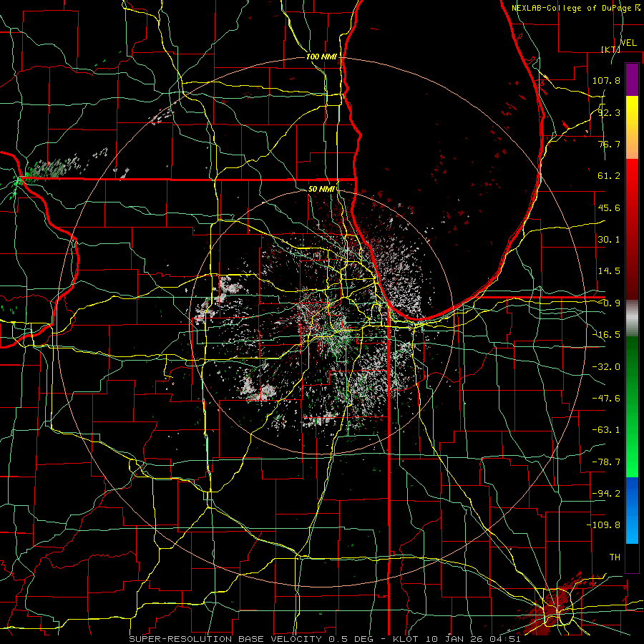The width and height of the screenshot is (644, 644).
Task: Click the [KT] units label
Action: (x=610, y=49)
